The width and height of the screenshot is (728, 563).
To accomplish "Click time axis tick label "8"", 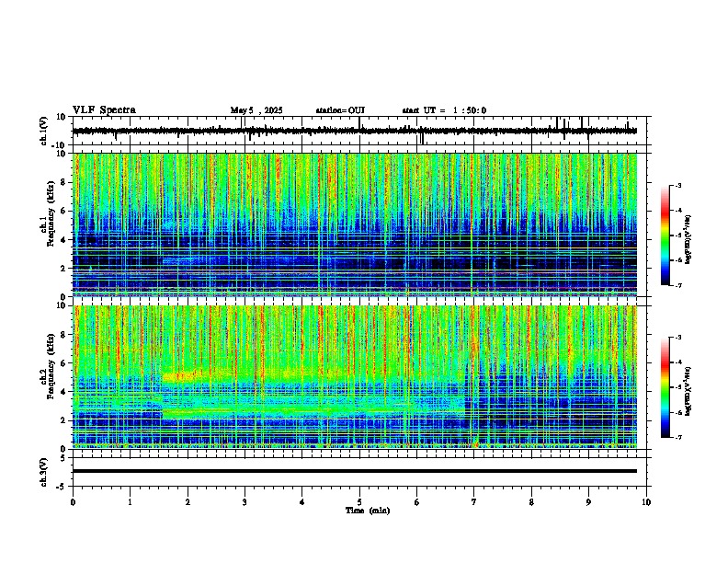I will (531, 502).
